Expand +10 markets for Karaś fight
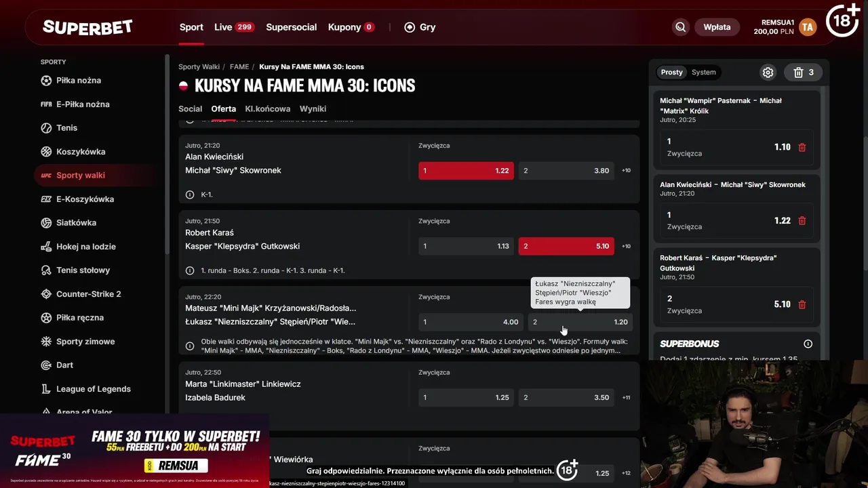Viewport: 868px width, 488px height. (626, 246)
